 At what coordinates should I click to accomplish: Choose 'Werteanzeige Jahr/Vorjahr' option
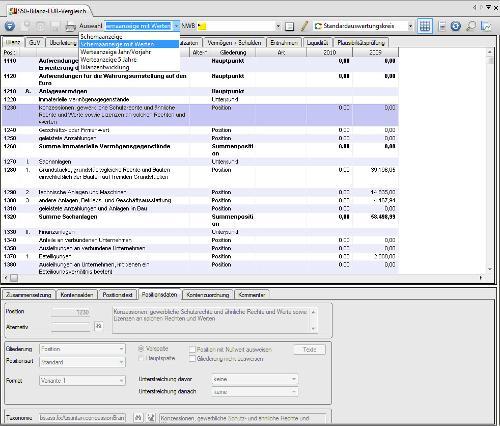point(129,52)
